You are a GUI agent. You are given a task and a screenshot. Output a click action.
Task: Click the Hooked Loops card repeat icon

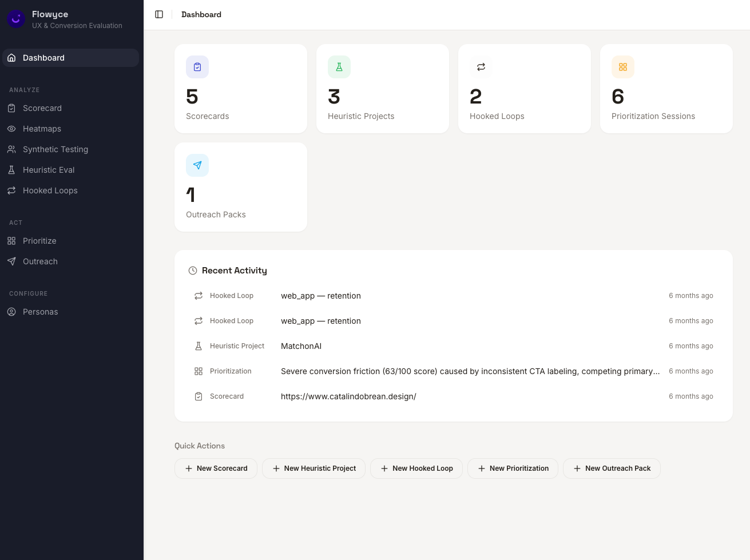point(481,67)
